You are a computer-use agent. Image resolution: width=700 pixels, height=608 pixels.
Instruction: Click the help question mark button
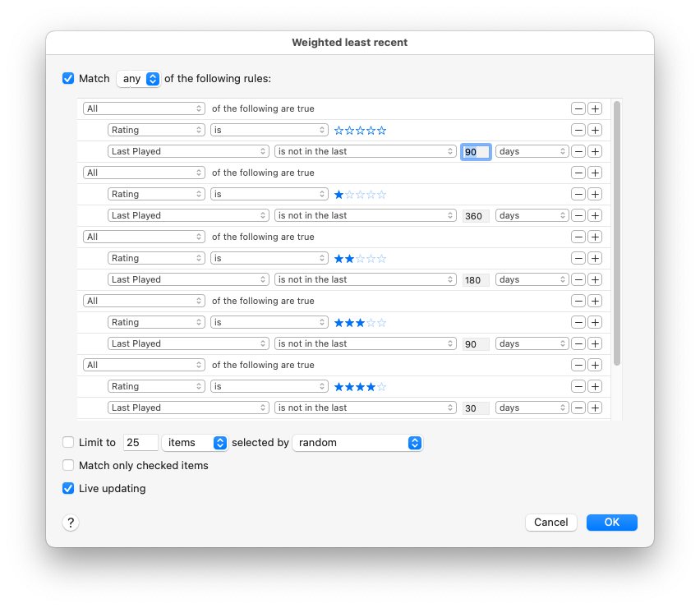click(x=71, y=523)
